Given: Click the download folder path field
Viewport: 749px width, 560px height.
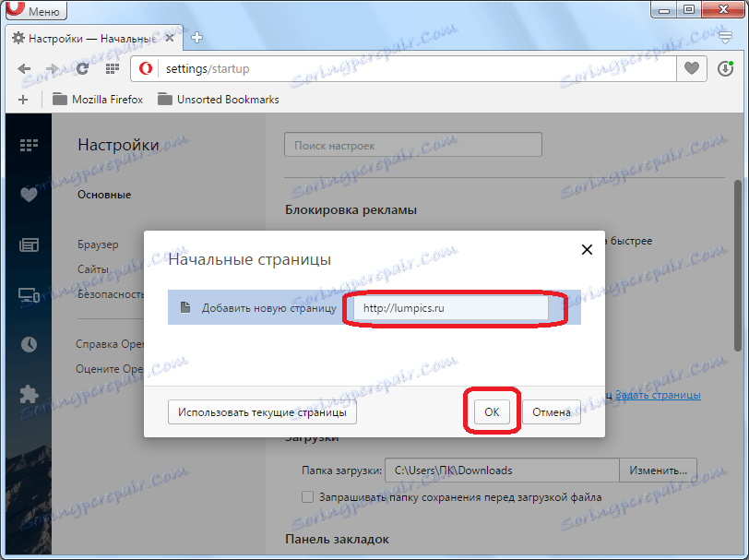Looking at the screenshot, I should [502, 471].
